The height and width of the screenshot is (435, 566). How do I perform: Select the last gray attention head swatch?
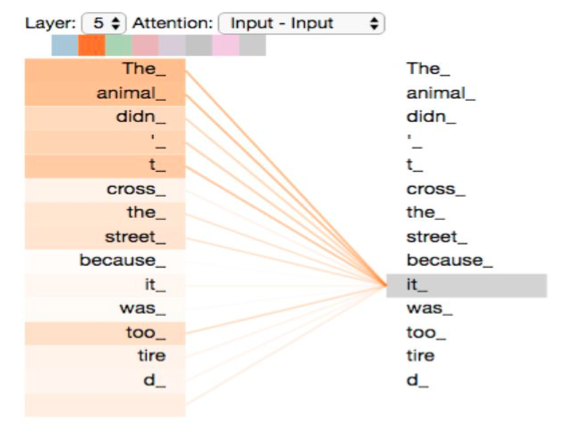[x=253, y=45]
